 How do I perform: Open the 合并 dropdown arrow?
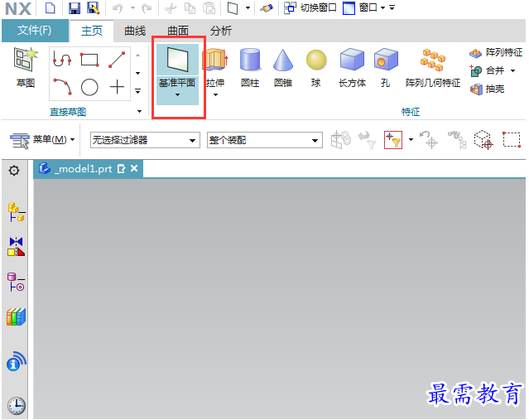point(512,70)
